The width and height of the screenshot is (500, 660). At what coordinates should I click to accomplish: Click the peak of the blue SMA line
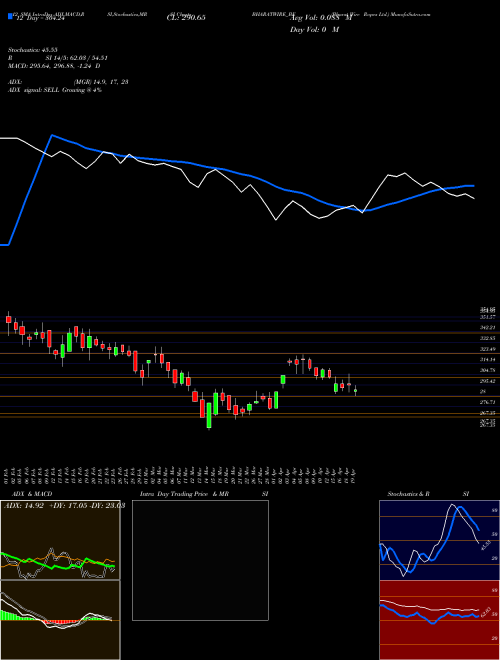pyautogui.click(x=52, y=135)
